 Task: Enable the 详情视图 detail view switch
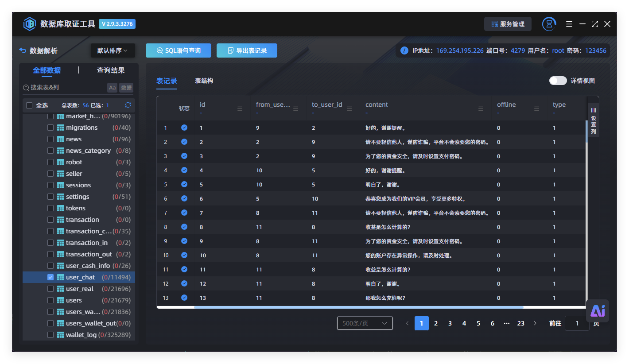point(558,81)
